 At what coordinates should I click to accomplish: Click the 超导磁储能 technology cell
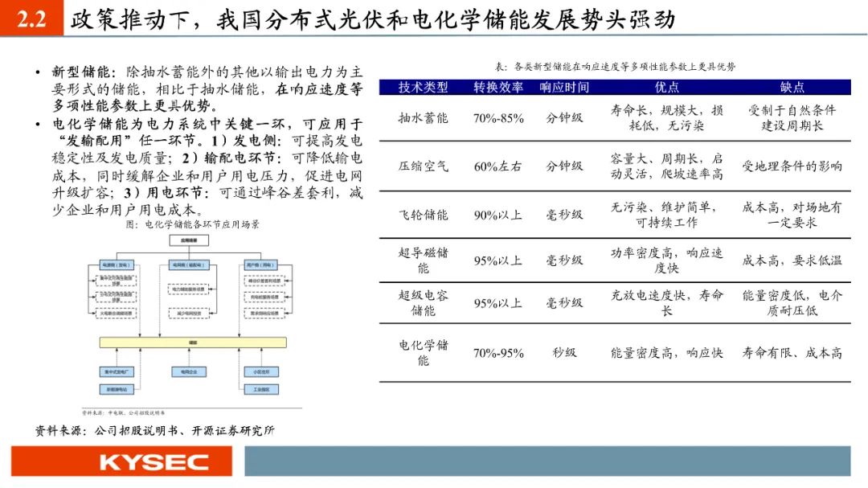(423, 260)
